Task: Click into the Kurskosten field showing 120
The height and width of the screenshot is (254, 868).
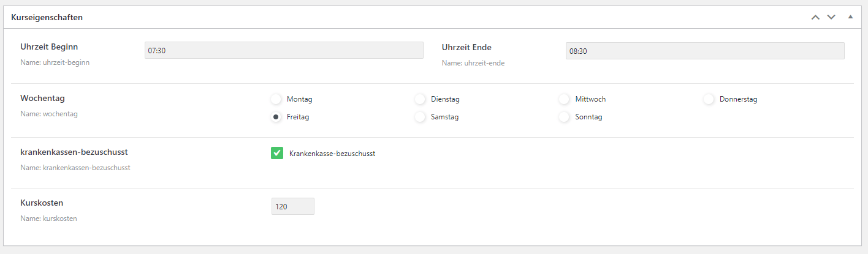Action: 292,206
